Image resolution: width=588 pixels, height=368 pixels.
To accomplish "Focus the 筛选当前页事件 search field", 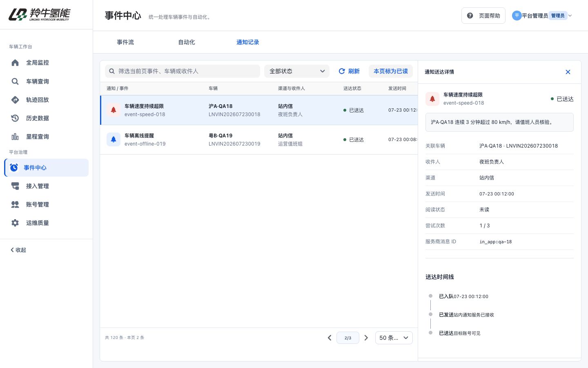I will [183, 71].
